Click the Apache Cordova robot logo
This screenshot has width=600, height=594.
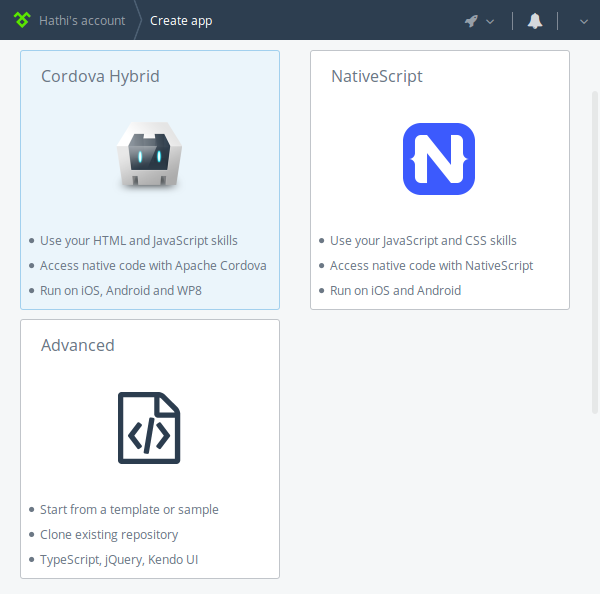click(x=149, y=155)
